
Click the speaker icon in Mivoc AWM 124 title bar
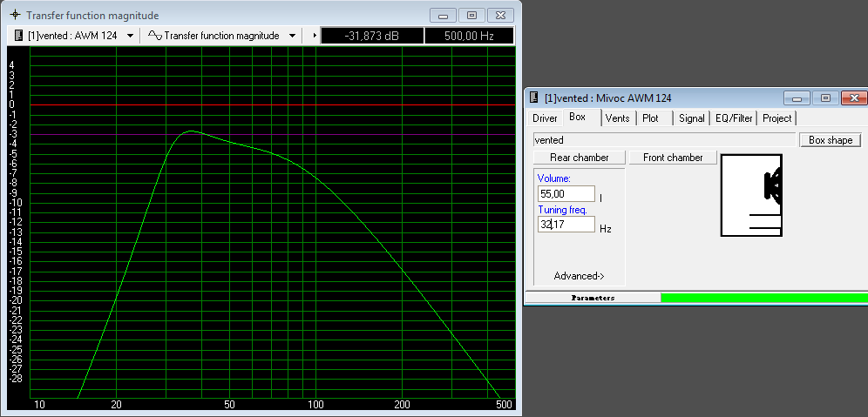coord(534,98)
